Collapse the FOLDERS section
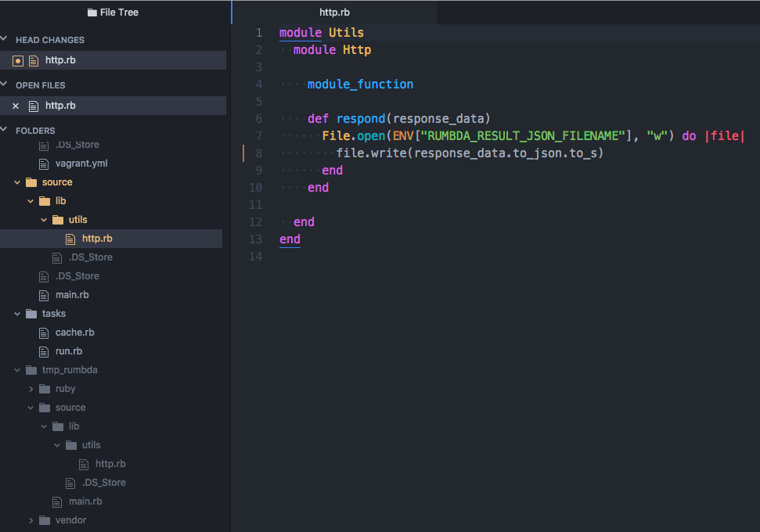The width and height of the screenshot is (760, 532). click(x=4, y=129)
